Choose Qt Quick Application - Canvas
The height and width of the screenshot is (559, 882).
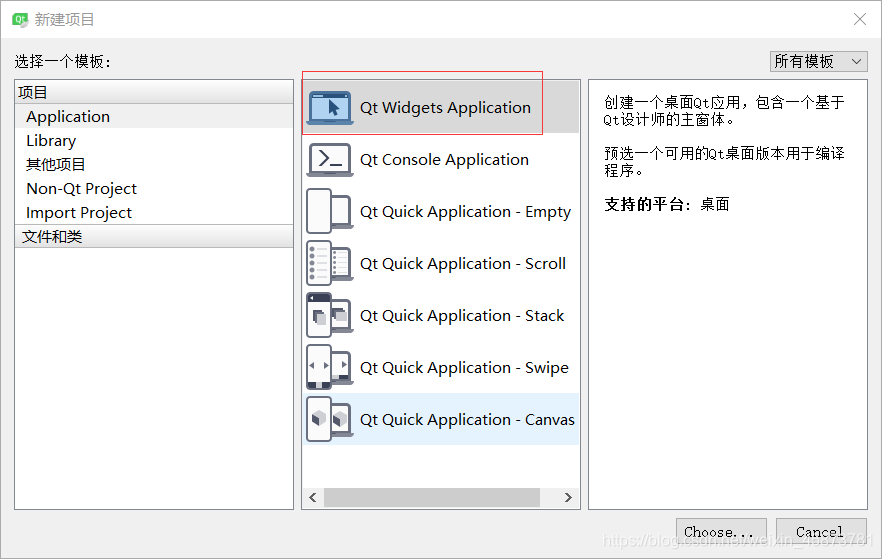[441, 420]
